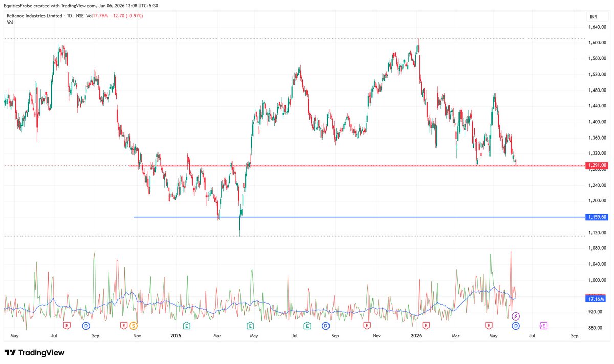Click the TradingView logo at bottom left
Viewport: 614px width, 364px height.
tap(34, 353)
